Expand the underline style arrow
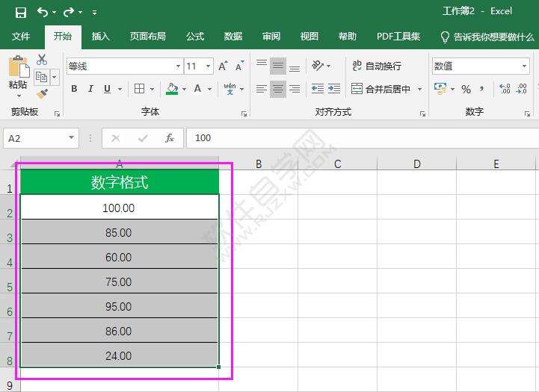This screenshot has width=539, height=392. [120, 90]
